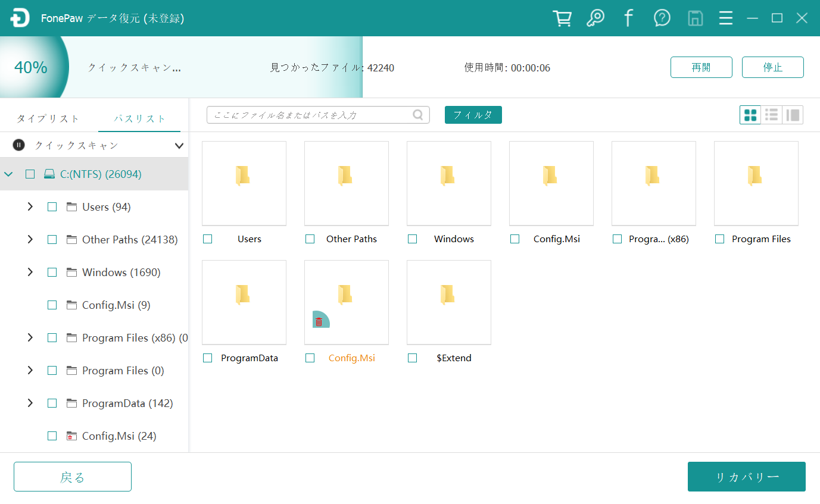This screenshot has width=820, height=504.
Task: Open the Users folder thumbnail
Action: point(244,183)
